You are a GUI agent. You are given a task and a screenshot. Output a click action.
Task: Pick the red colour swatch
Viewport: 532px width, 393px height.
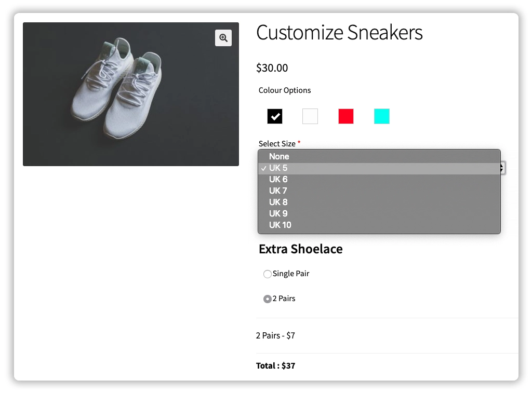pos(346,116)
